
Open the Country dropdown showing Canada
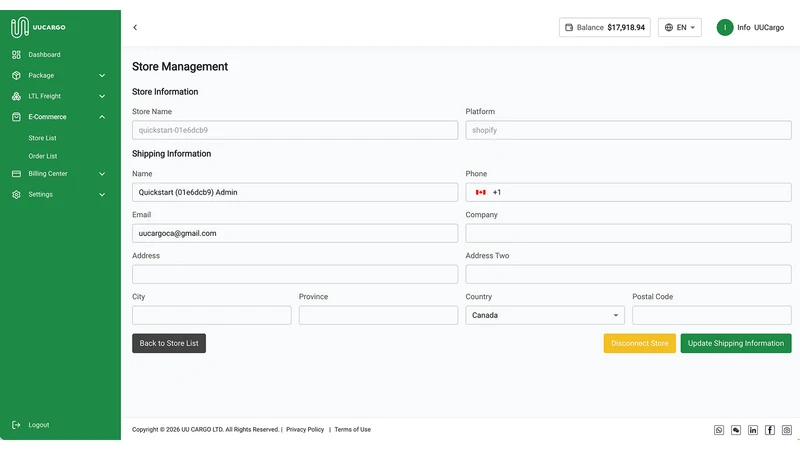tap(545, 315)
